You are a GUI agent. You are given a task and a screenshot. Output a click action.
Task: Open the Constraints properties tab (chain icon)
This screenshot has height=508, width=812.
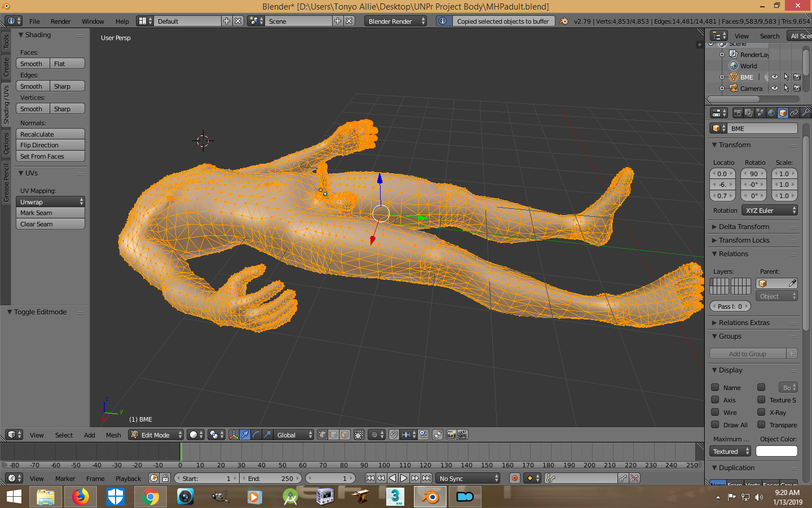click(794, 113)
